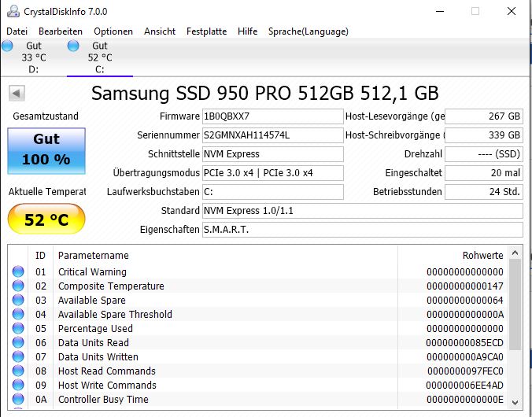The image size is (532, 417).
Task: Click Host-Schreibvorgänge value 339 GB
Action: pos(484,135)
